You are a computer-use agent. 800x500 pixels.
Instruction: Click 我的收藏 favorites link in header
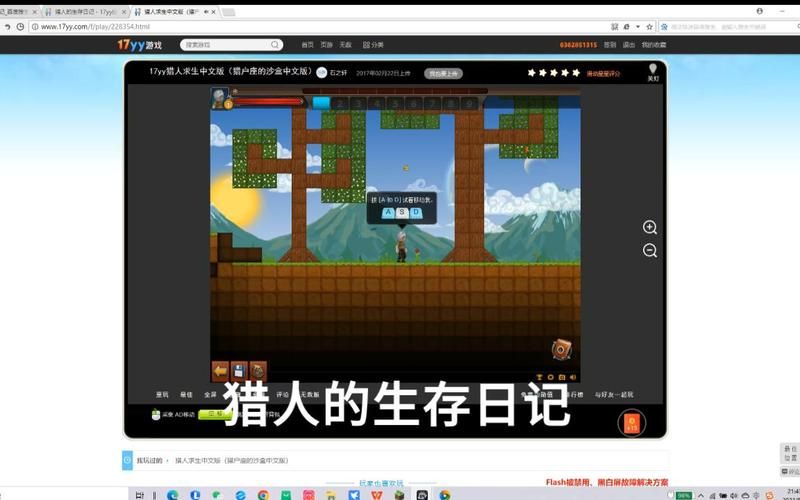pos(654,45)
